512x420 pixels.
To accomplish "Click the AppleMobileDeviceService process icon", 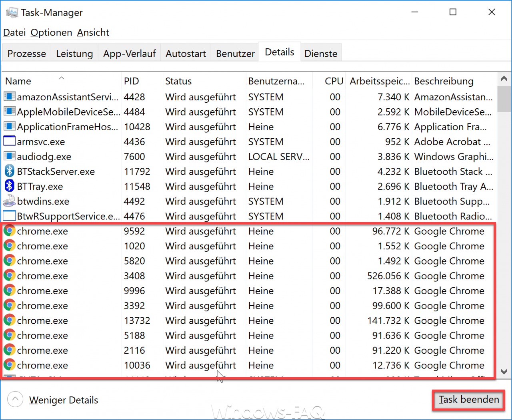I will 10,111.
